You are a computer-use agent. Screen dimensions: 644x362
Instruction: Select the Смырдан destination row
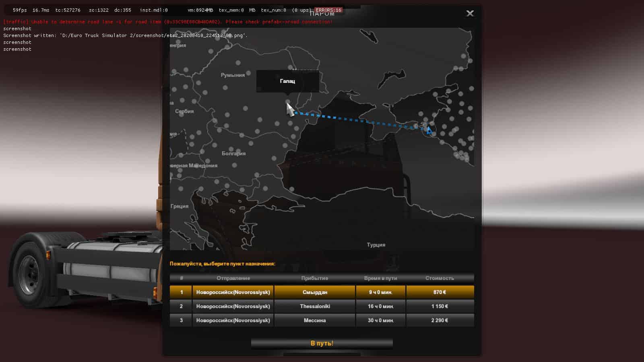[315, 292]
